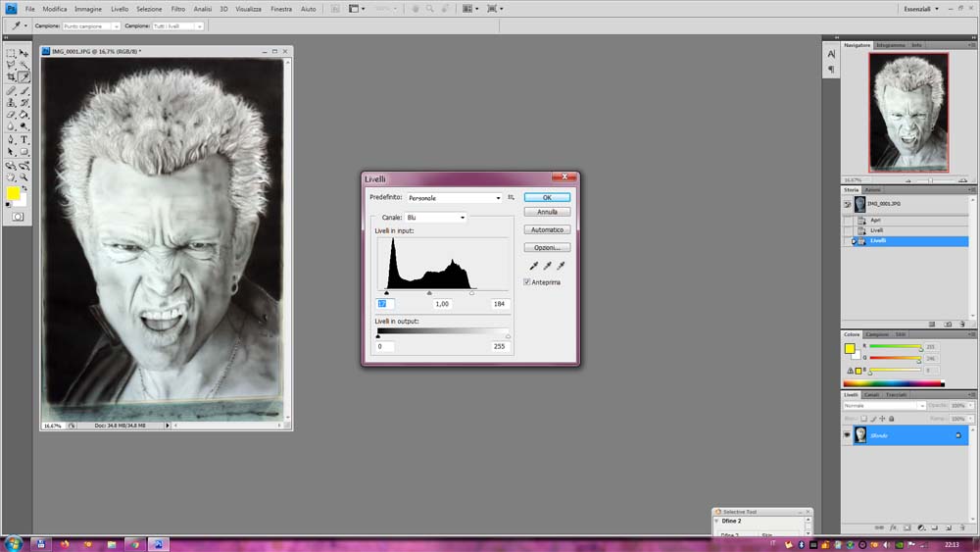Toggle history brush source for IMG_0001.JPG snapshot
This screenshot has height=552, width=980.
[x=848, y=204]
